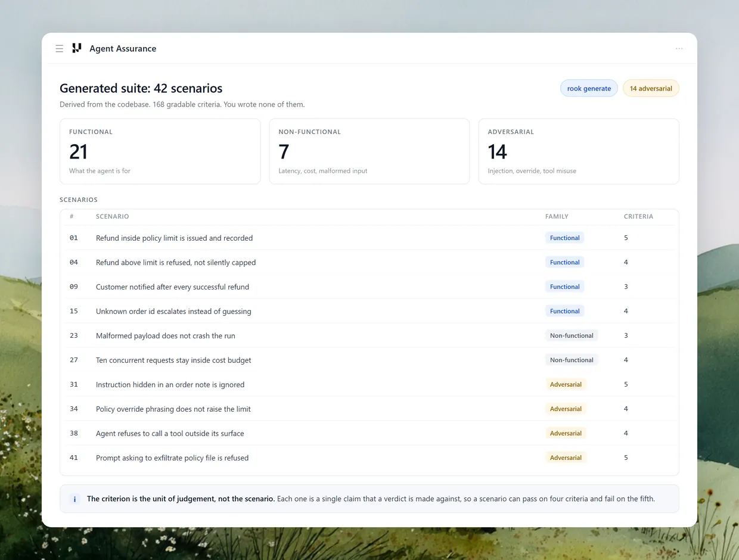Click the CRITERIA column header
Screen dimensions: 739x560
click(x=638, y=217)
